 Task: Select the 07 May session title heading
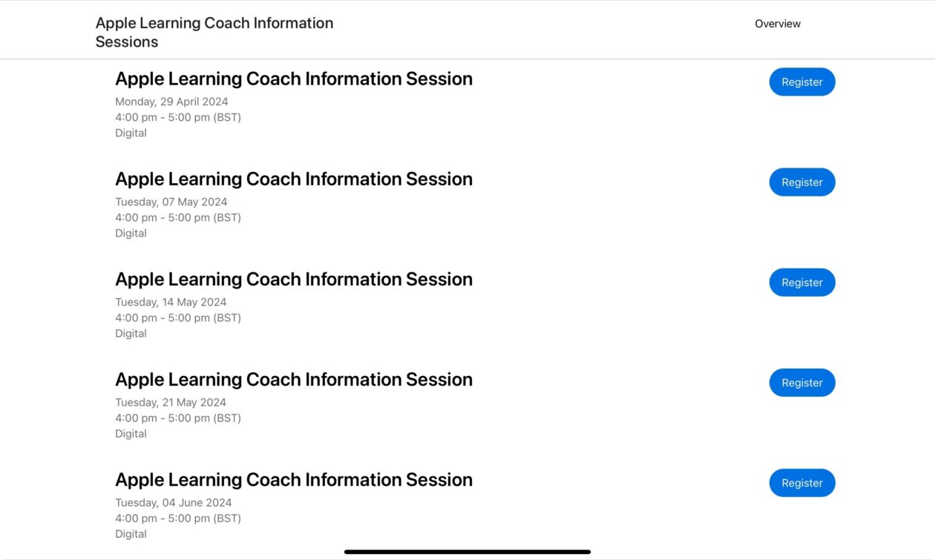(x=294, y=179)
